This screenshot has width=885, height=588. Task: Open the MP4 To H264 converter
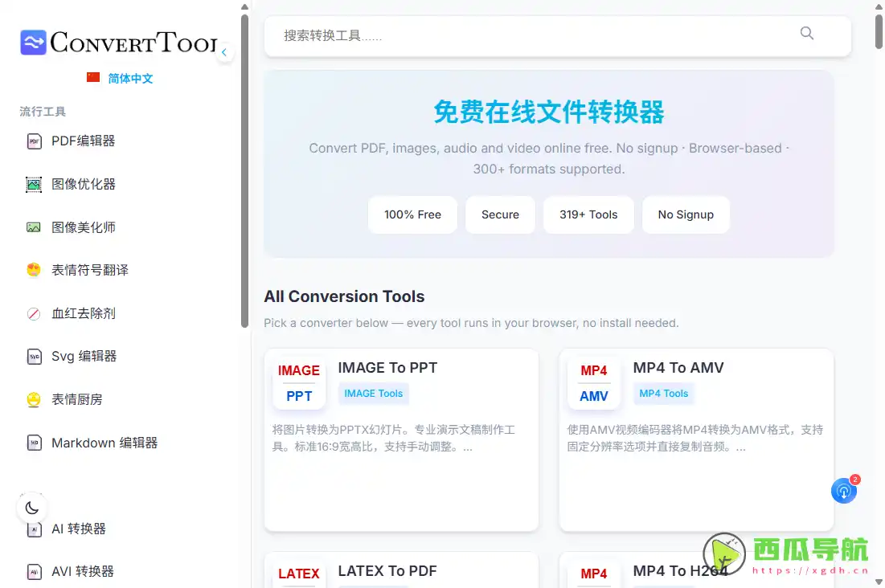tap(681, 571)
